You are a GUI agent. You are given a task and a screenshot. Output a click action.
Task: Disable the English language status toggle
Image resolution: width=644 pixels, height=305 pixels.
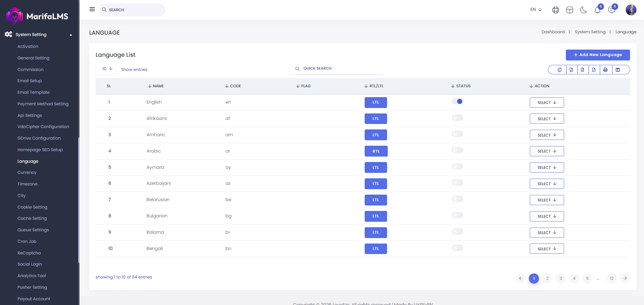(457, 102)
